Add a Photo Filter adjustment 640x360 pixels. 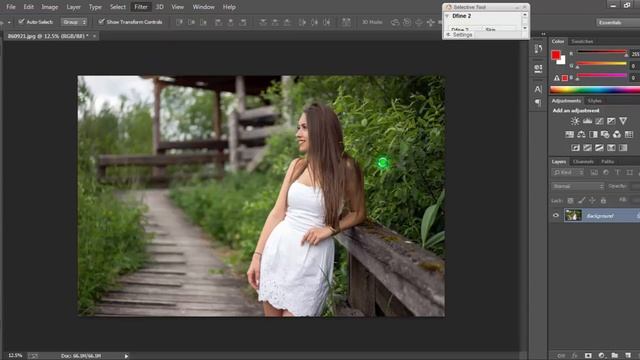point(605,134)
